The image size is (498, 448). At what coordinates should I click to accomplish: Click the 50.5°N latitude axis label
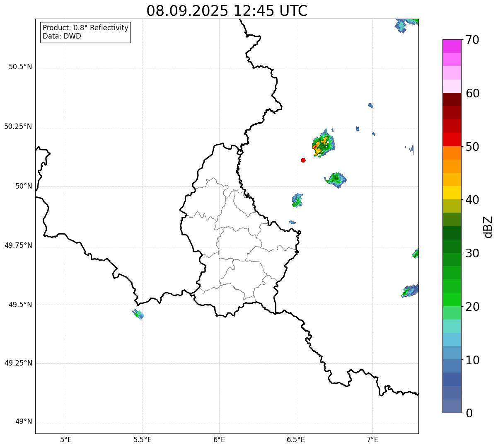[x=20, y=67]
